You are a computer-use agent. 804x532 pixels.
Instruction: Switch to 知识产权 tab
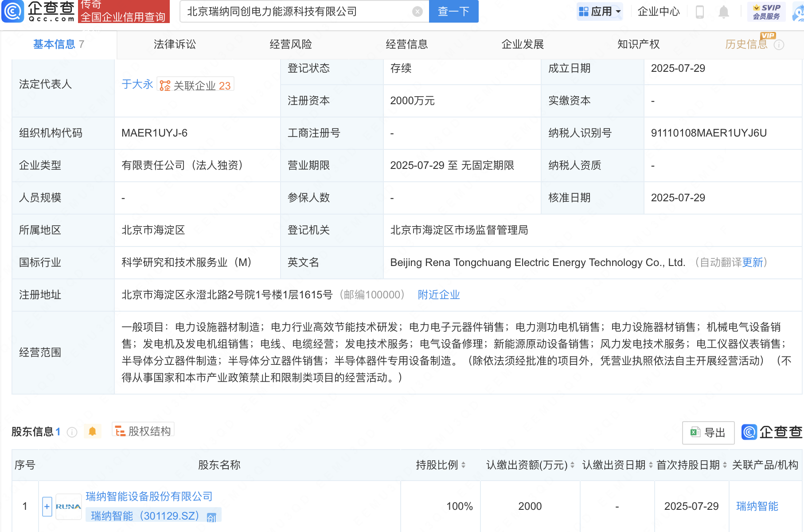pyautogui.click(x=638, y=44)
